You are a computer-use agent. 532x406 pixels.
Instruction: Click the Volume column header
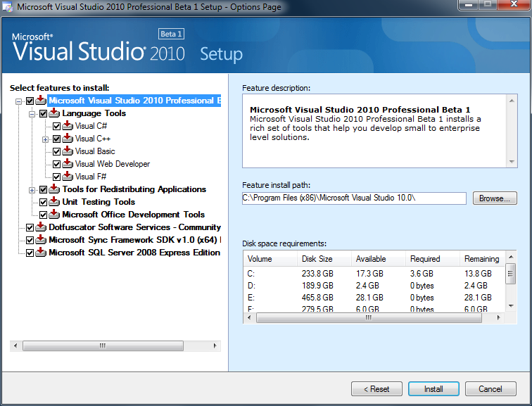tap(270, 259)
